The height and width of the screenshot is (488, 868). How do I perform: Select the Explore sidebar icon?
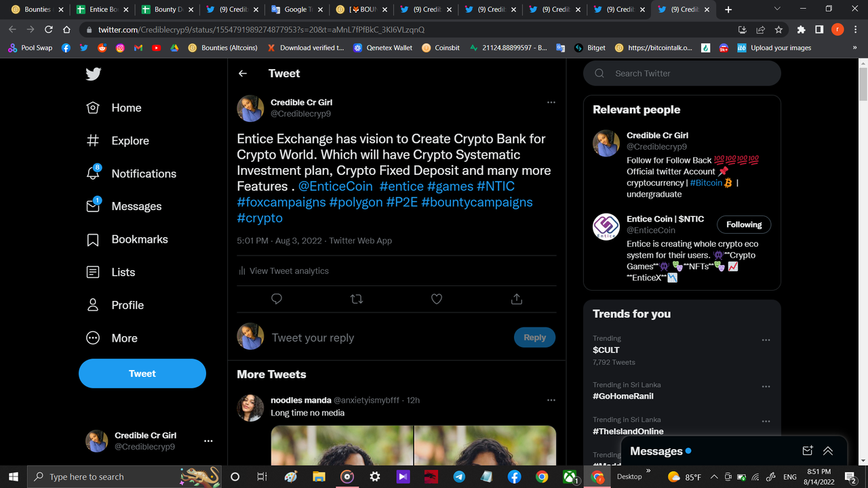pyautogui.click(x=93, y=140)
